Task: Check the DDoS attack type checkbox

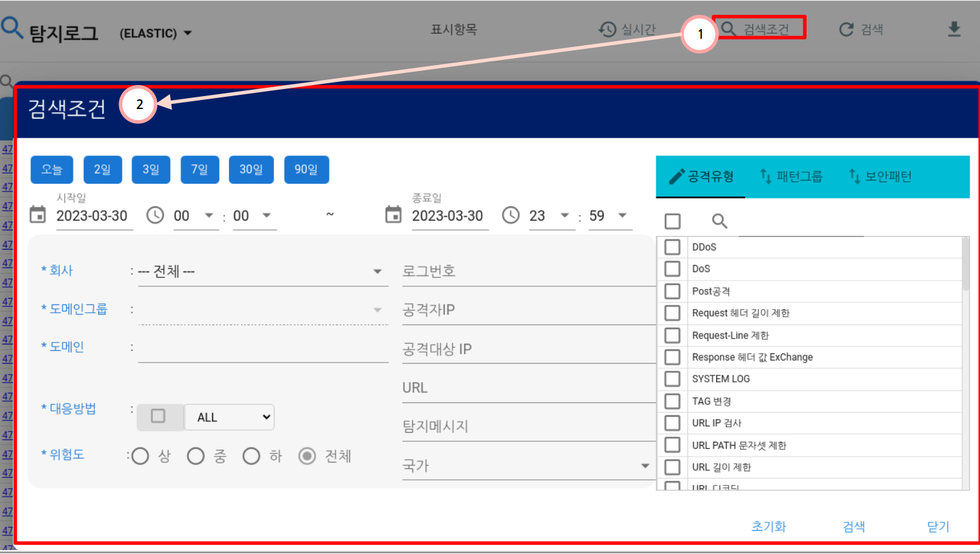Action: (x=672, y=247)
